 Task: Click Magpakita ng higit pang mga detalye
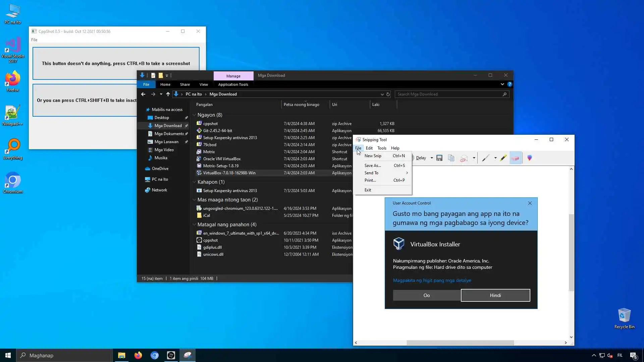click(x=432, y=281)
